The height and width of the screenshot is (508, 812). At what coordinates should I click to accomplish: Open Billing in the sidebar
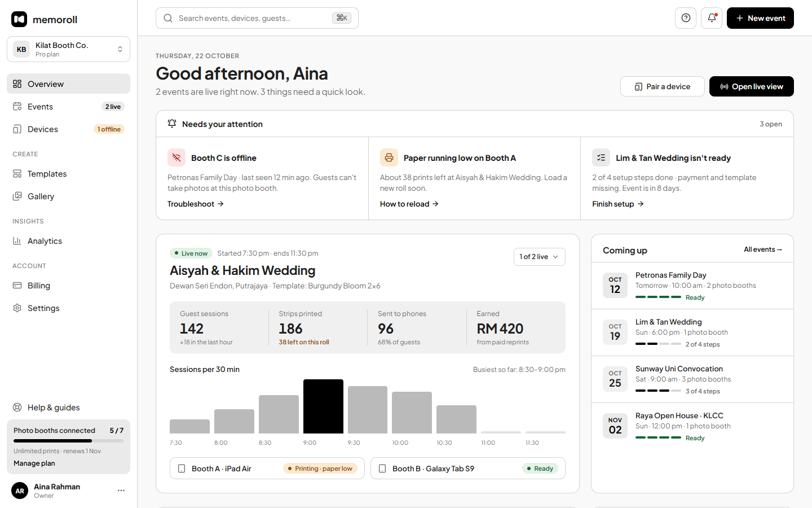pyautogui.click(x=68, y=285)
